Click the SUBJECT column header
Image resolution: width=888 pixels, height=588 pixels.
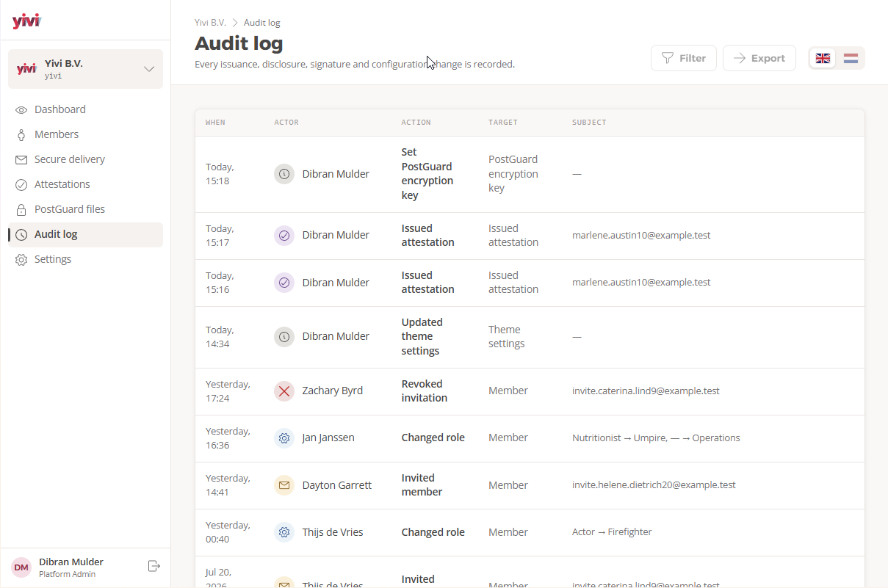[589, 123]
